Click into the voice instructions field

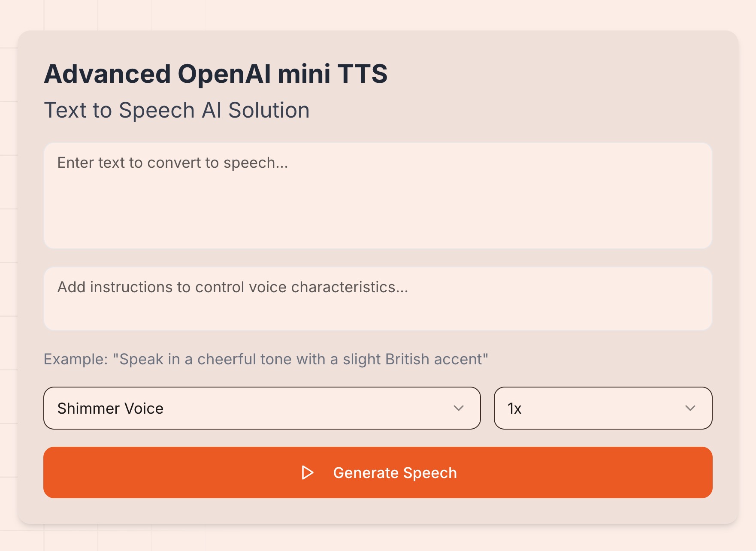[378, 299]
